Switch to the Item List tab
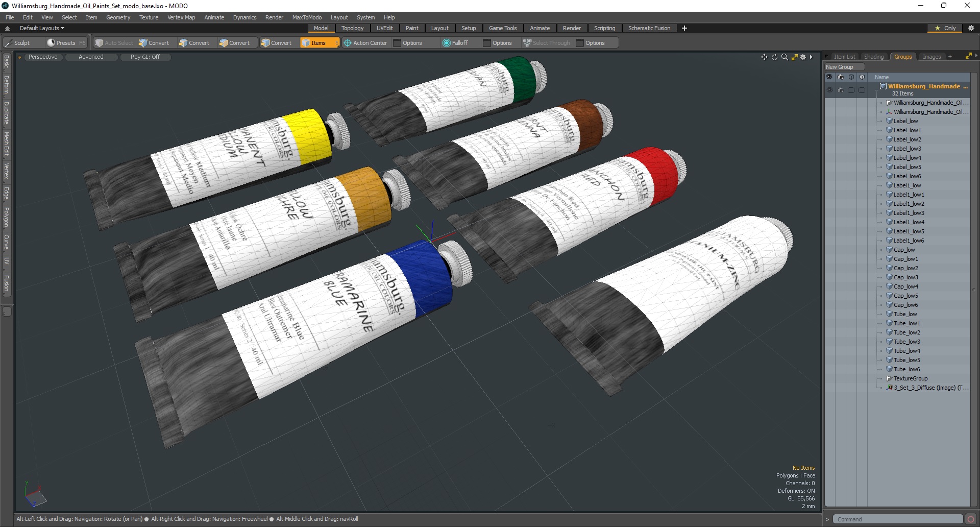980x527 pixels. (x=844, y=57)
